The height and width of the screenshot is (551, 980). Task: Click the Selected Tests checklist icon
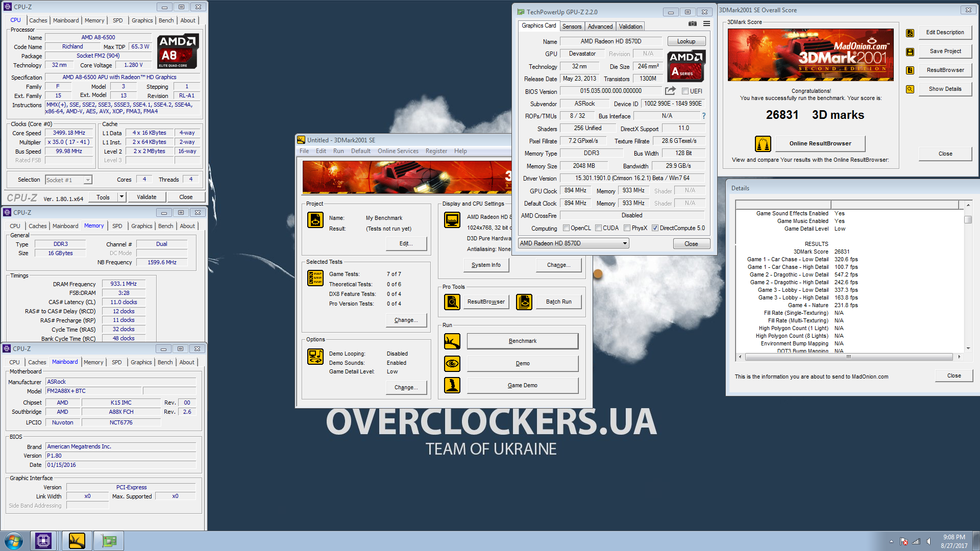(315, 278)
